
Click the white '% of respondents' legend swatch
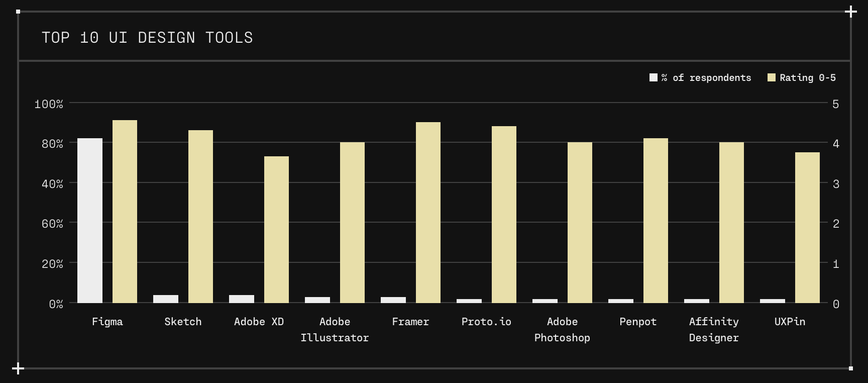pyautogui.click(x=654, y=77)
